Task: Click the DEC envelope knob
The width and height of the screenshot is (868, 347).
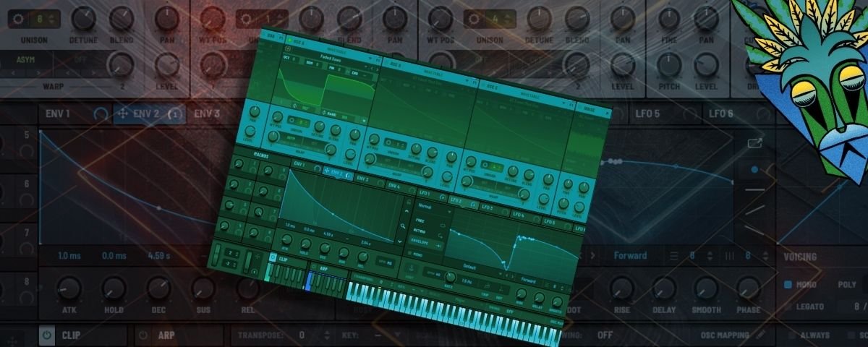Action: (x=158, y=288)
